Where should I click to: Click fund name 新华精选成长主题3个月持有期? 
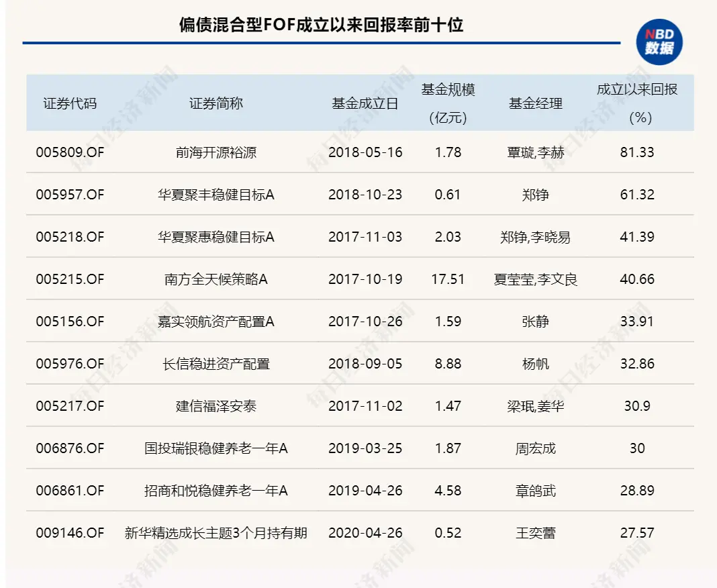[216, 533]
